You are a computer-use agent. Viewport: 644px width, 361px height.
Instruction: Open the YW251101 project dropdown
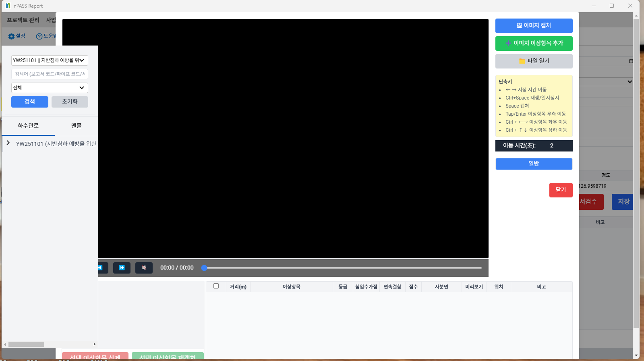[x=50, y=60]
